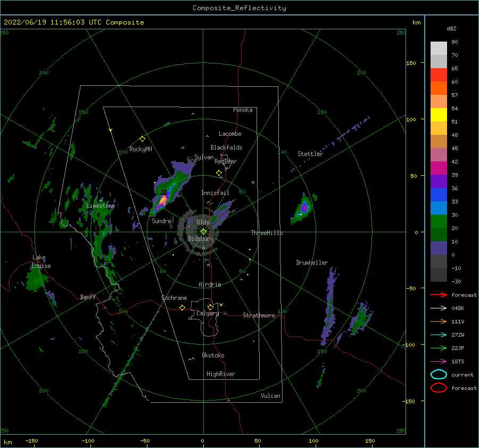The height and width of the screenshot is (448, 479).
Task: Select the Limestone label
Action: pyautogui.click(x=101, y=206)
